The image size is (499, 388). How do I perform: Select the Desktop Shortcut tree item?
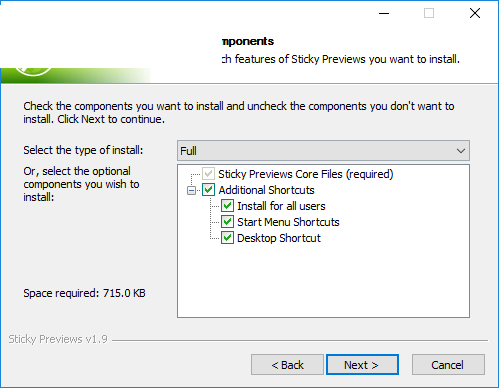click(x=279, y=238)
